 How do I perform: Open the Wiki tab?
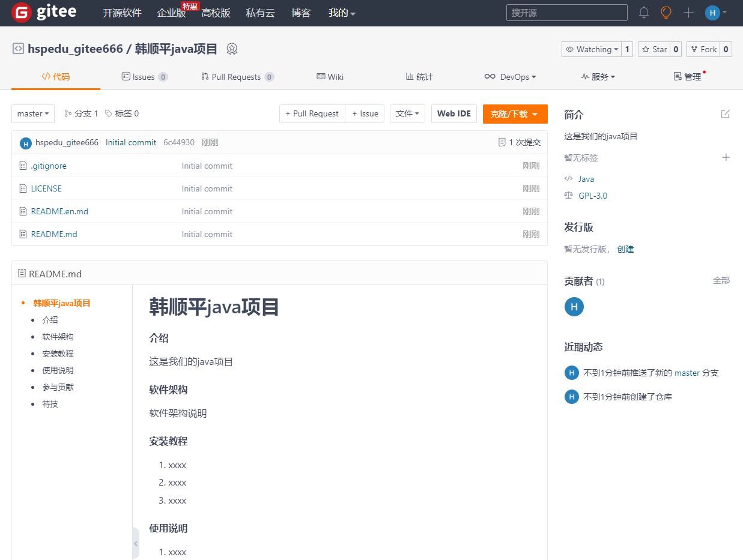click(330, 77)
